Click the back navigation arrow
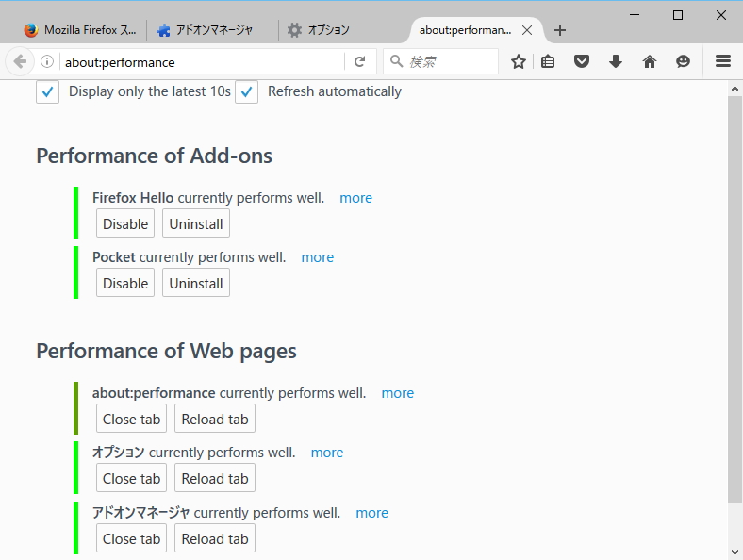Viewport: 743px width, 560px height. pos(20,61)
